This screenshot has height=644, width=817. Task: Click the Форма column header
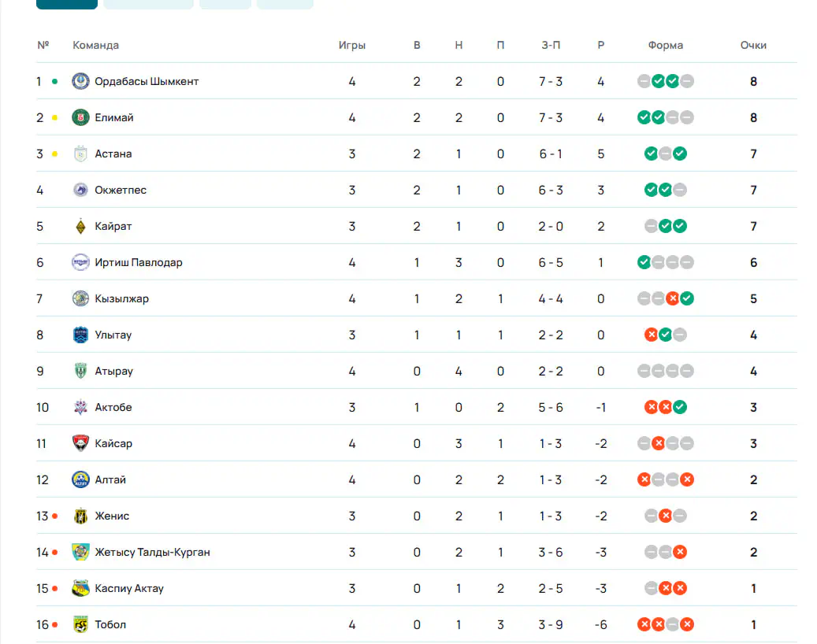[666, 46]
